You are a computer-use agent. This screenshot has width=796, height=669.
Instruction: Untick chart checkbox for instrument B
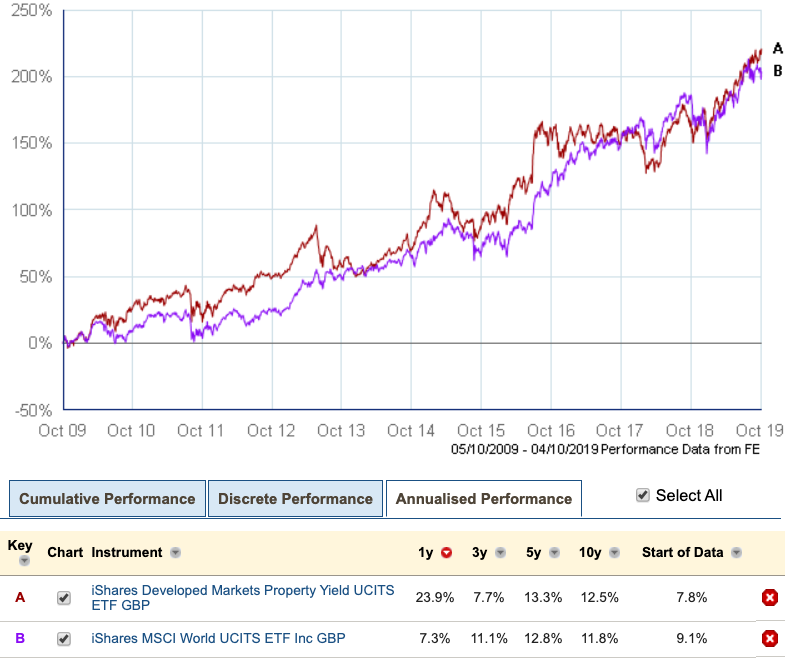point(64,638)
